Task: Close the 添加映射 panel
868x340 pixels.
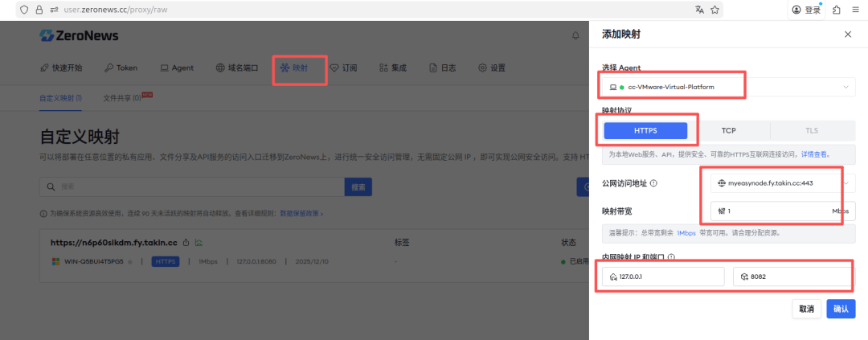Action: click(x=848, y=35)
